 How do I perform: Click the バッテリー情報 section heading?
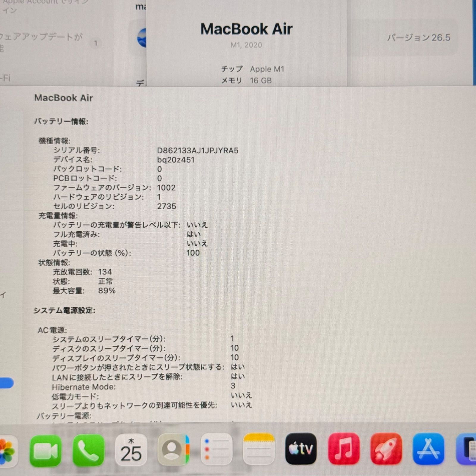pos(61,121)
